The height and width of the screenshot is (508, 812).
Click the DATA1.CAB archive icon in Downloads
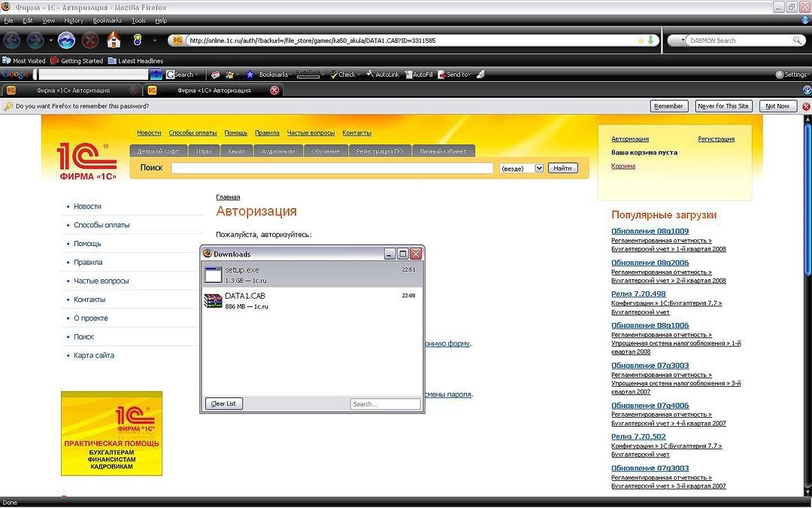[x=213, y=301]
